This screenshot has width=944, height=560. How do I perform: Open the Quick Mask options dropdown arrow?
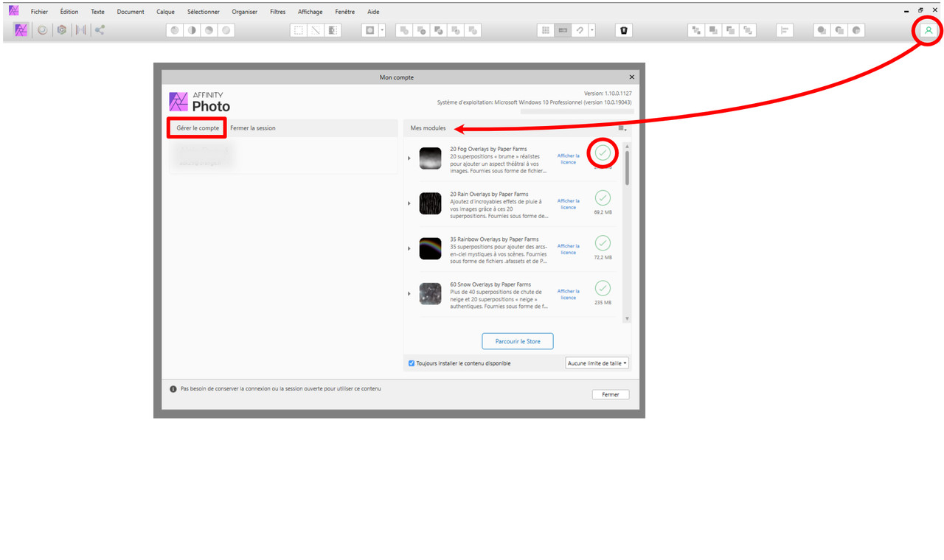[382, 30]
